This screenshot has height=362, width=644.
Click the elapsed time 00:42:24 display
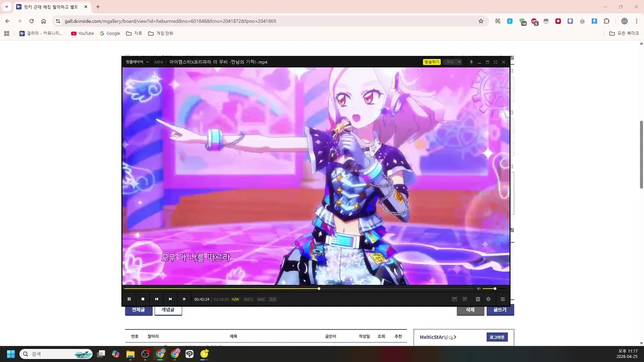click(x=202, y=299)
